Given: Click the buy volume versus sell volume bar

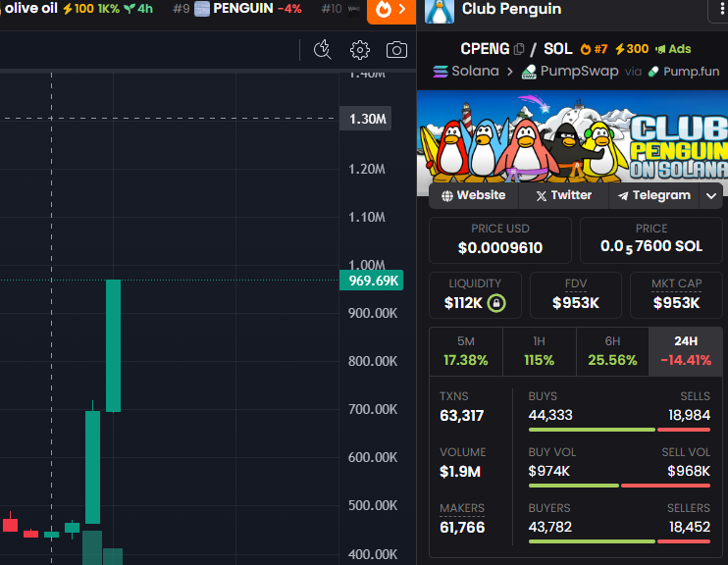Looking at the screenshot, I should pyautogui.click(x=619, y=486).
